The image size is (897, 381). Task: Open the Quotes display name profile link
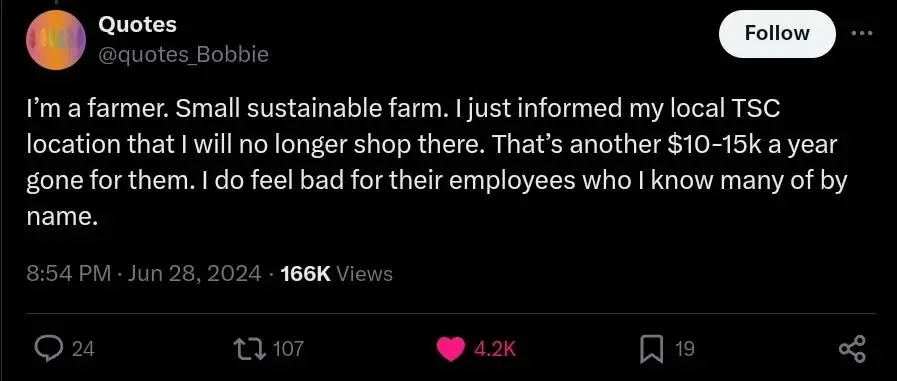click(137, 25)
